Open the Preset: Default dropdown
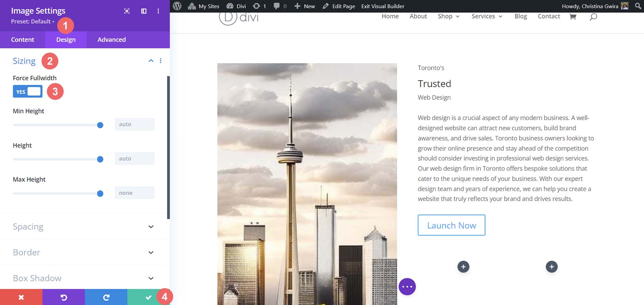 33,21
